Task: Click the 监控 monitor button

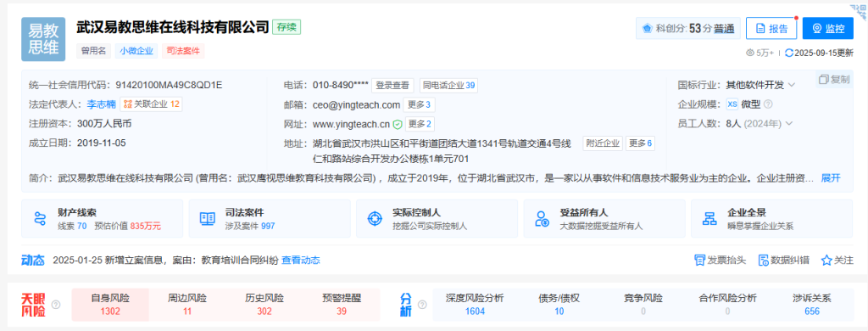Action: (827, 28)
